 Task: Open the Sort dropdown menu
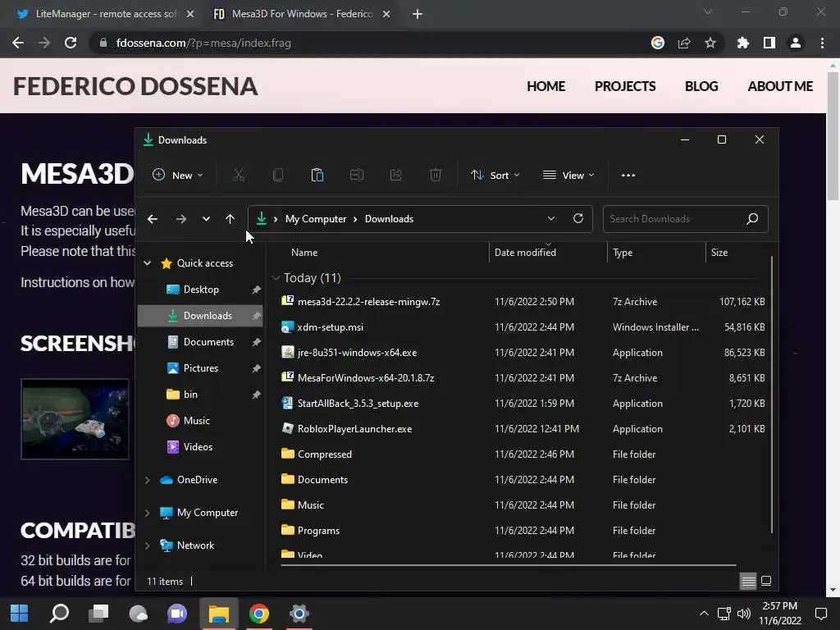[x=495, y=176]
